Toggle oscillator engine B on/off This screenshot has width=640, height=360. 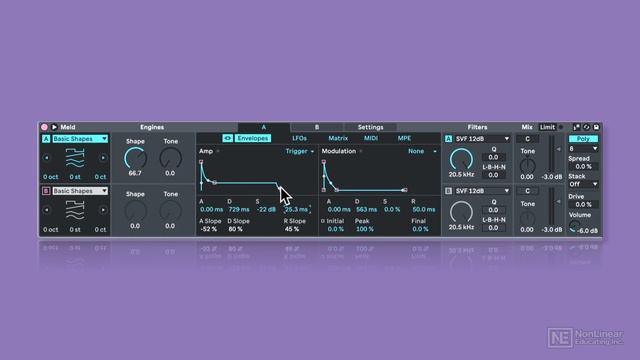(x=46, y=191)
